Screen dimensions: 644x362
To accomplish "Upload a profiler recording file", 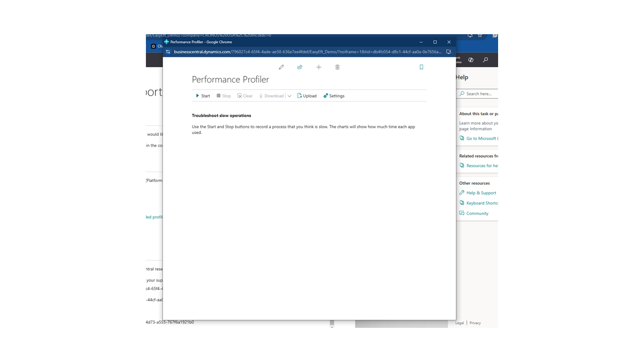I will [x=307, y=96].
